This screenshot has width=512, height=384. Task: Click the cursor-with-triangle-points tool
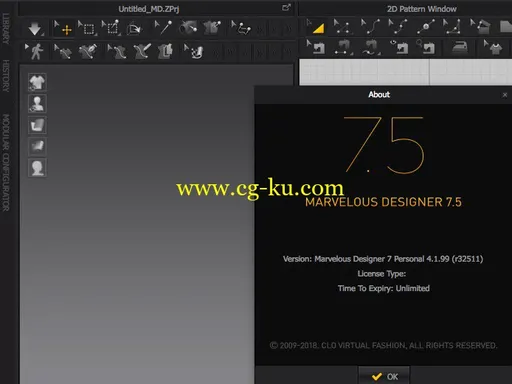(x=452, y=27)
